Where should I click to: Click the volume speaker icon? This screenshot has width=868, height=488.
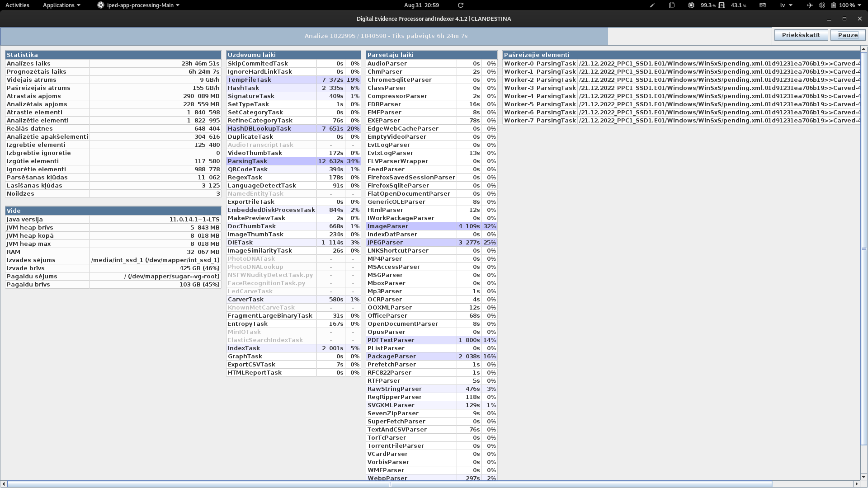tap(821, 5)
